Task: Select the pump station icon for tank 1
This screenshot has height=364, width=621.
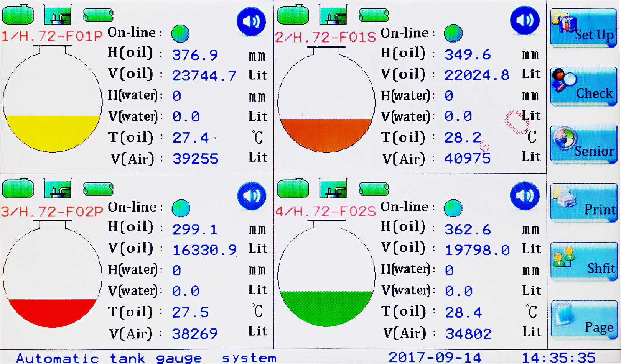Action: tap(58, 15)
